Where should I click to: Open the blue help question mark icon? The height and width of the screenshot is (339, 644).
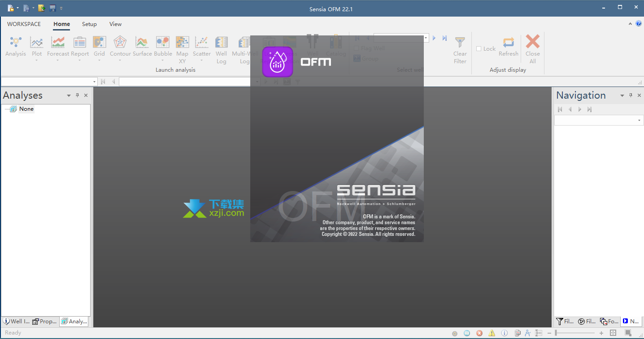639,24
